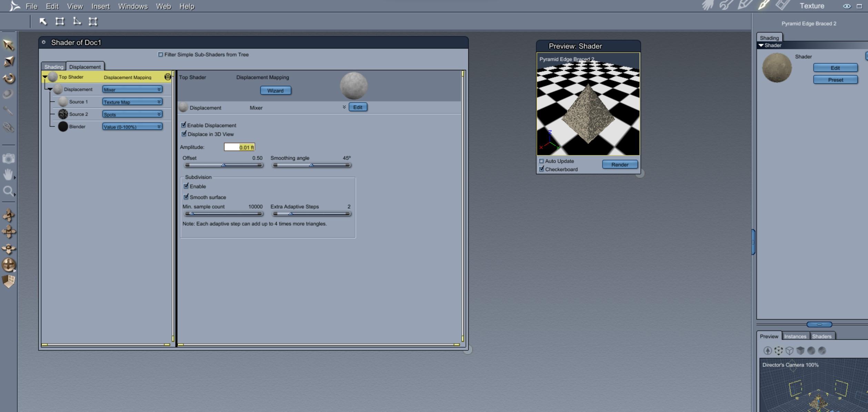Click the trash icon on Top Shader row
Image resolution: width=868 pixels, height=412 pixels.
(168, 77)
